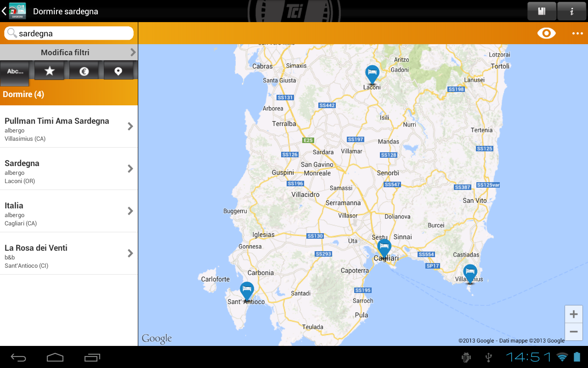588x368 pixels.
Task: Open the Sardegna app logo icon
Action: tap(17, 11)
